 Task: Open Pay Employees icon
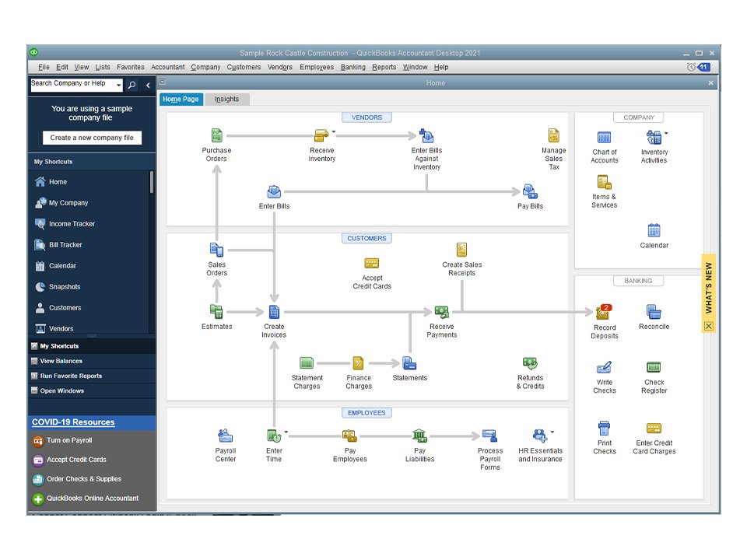click(x=349, y=436)
